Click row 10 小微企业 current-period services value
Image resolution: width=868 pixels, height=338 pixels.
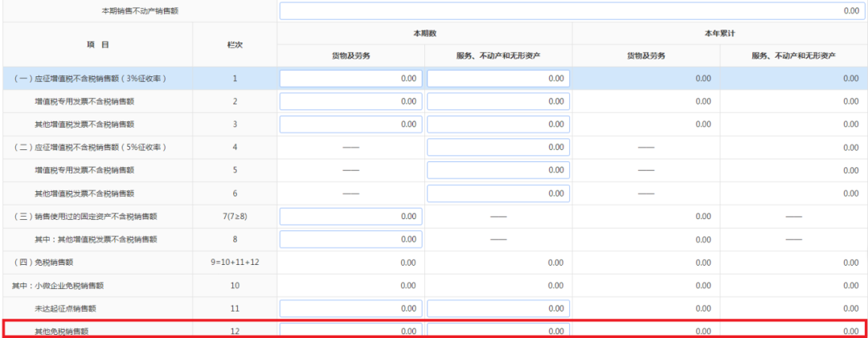pyautogui.click(x=556, y=286)
